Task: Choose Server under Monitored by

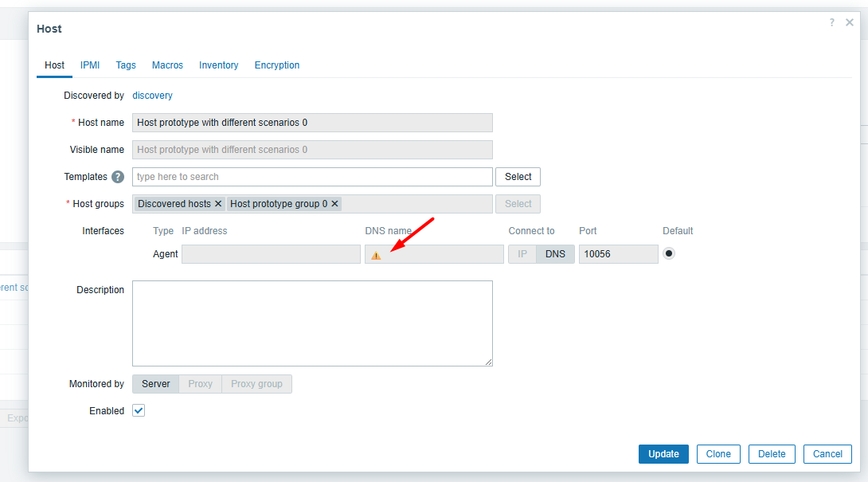Action: click(x=156, y=384)
